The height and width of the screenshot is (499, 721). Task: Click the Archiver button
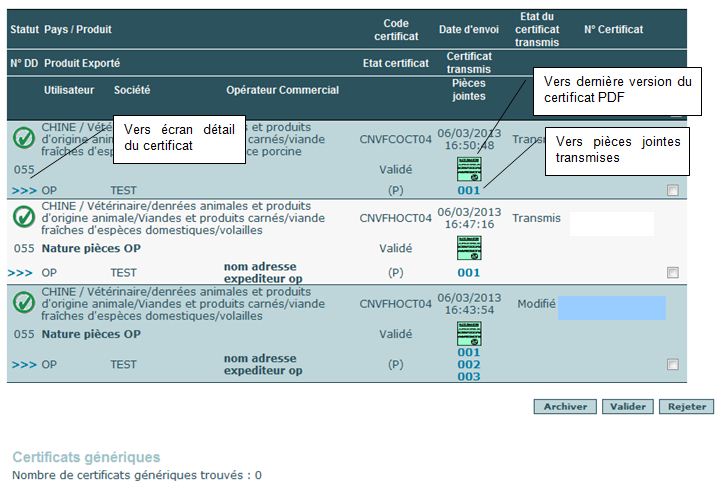point(565,407)
